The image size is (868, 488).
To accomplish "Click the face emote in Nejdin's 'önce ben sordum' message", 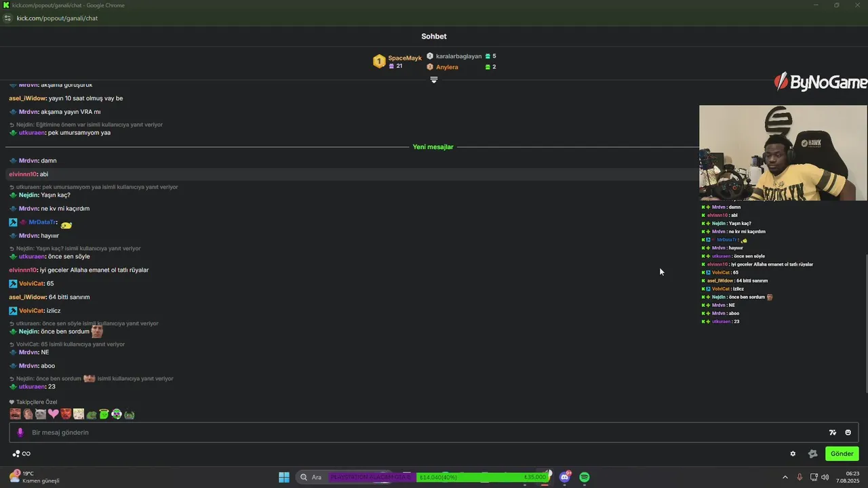I will (x=97, y=331).
